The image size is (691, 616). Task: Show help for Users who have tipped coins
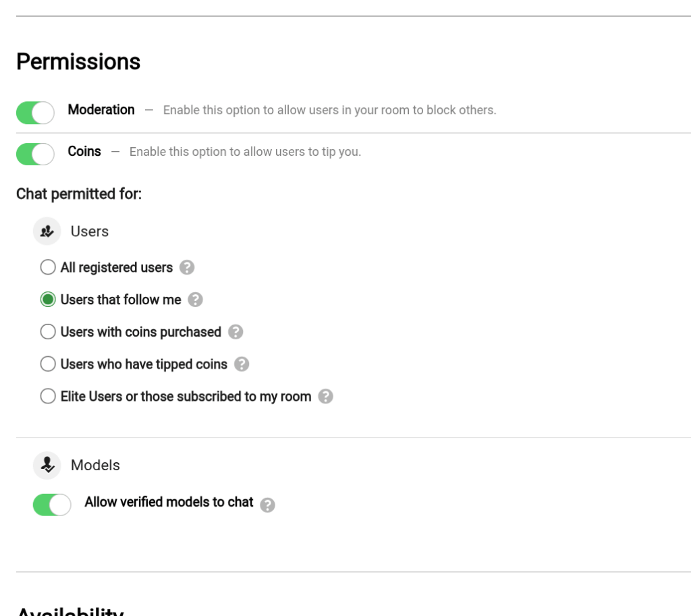(x=242, y=364)
